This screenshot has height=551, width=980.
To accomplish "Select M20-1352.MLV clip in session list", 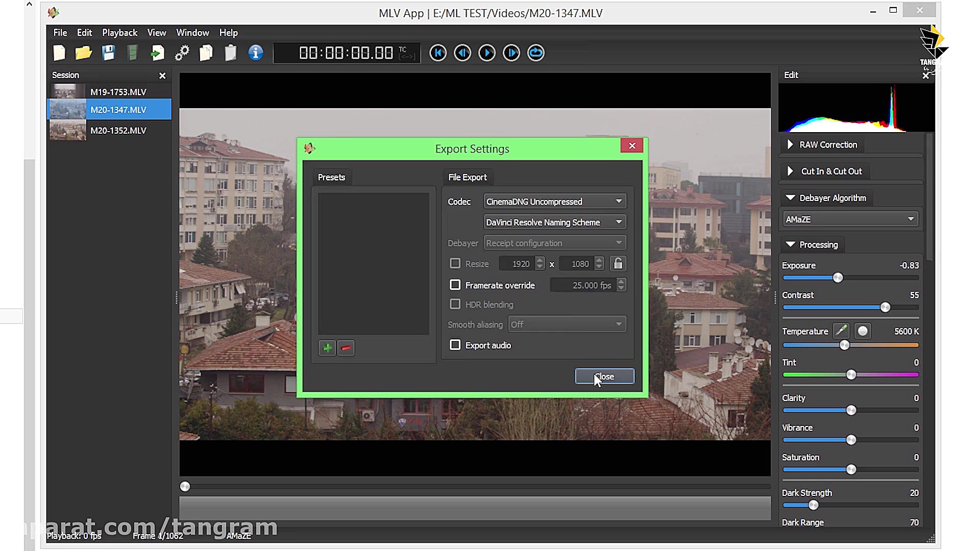I will [118, 131].
